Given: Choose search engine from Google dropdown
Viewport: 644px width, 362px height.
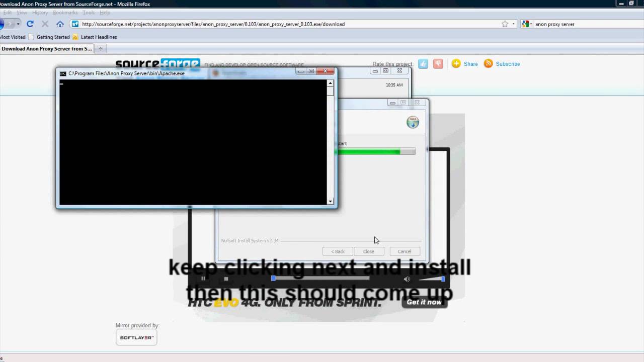Looking at the screenshot, I should point(527,24).
